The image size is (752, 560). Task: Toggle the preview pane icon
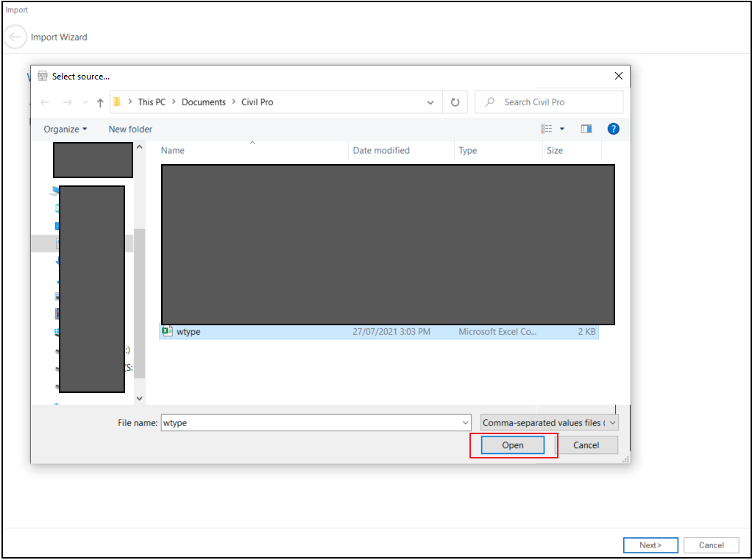point(586,129)
